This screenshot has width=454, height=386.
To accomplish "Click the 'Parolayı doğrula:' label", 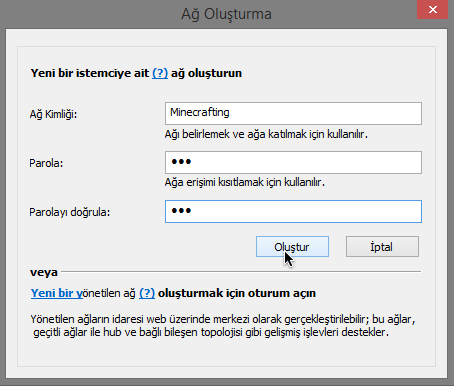I will tap(70, 212).
